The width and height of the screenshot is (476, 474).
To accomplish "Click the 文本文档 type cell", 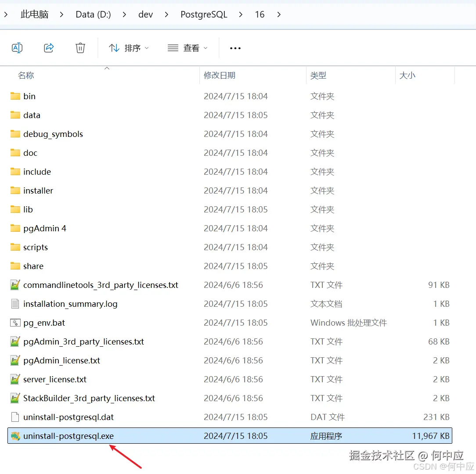I will (326, 304).
